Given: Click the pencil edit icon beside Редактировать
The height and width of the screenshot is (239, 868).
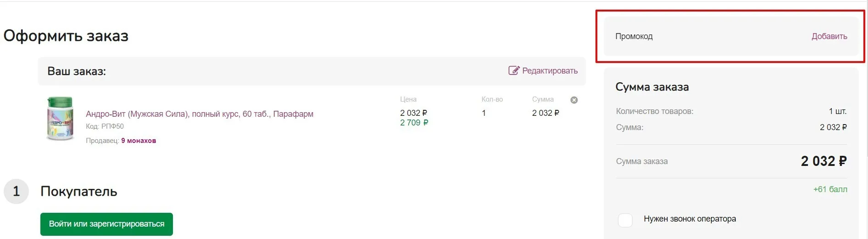Looking at the screenshot, I should point(514,70).
